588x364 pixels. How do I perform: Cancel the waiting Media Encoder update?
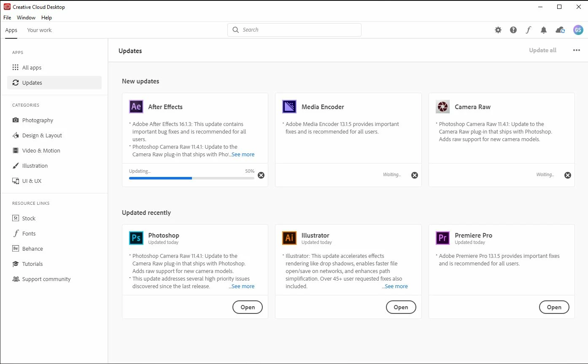tap(415, 175)
